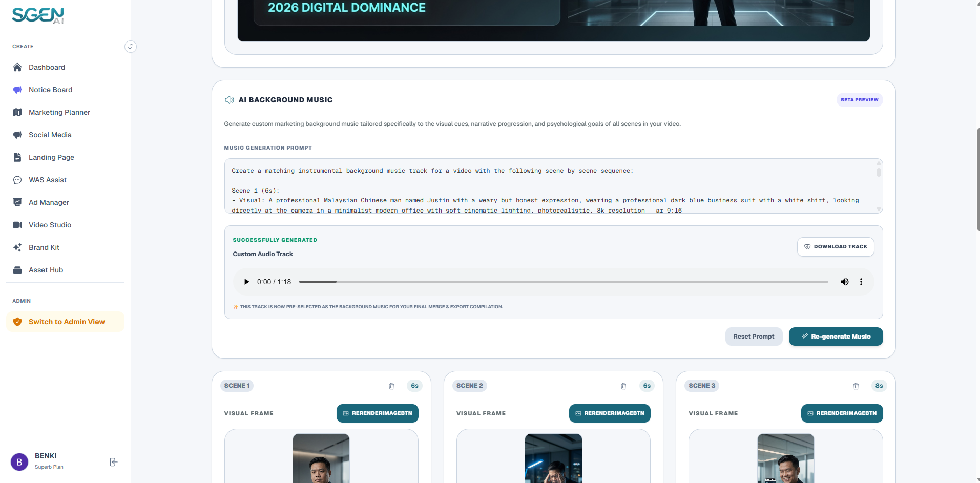Screen dimensions: 980x483
Task: Open the audio player three-dot options menu
Action: tap(861, 282)
